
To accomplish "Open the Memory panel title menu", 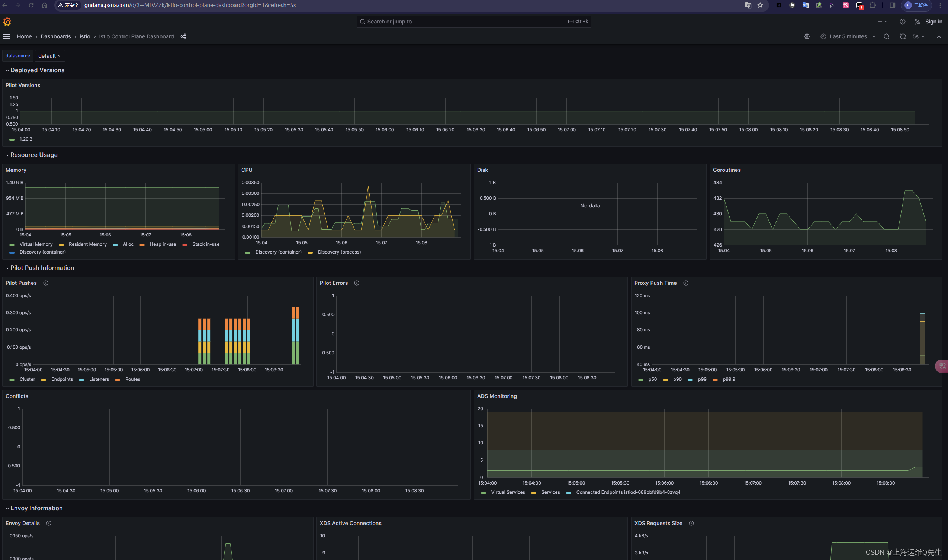I will coord(16,170).
